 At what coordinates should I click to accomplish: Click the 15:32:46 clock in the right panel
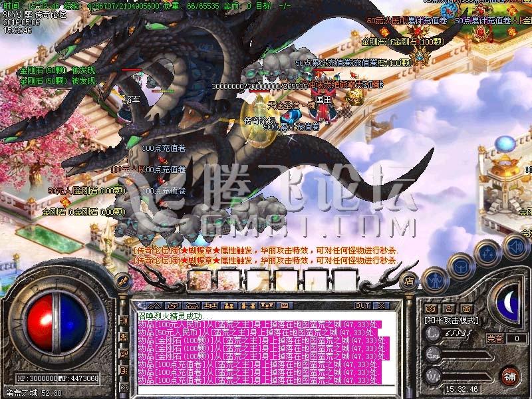[462, 389]
